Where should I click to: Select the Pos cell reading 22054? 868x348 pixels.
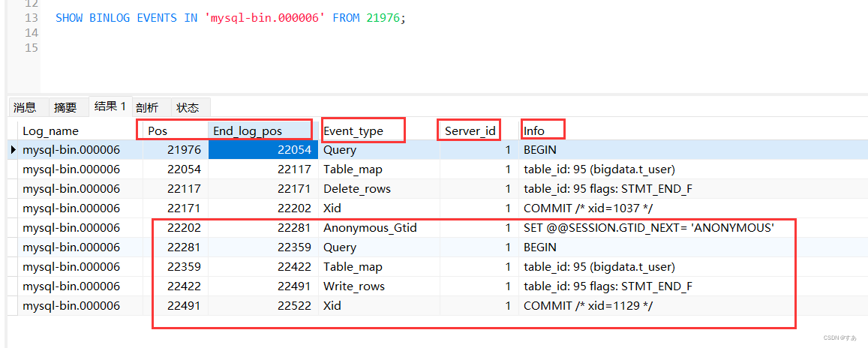[x=176, y=169]
